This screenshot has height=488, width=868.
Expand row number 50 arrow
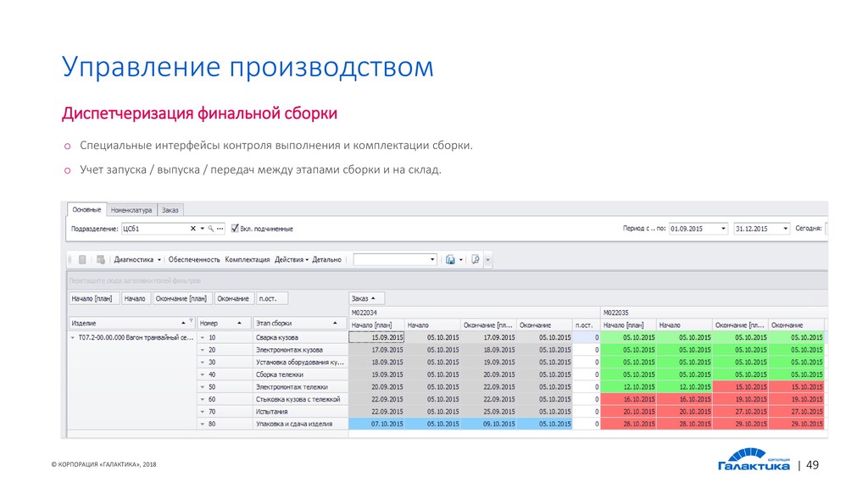click(x=203, y=387)
